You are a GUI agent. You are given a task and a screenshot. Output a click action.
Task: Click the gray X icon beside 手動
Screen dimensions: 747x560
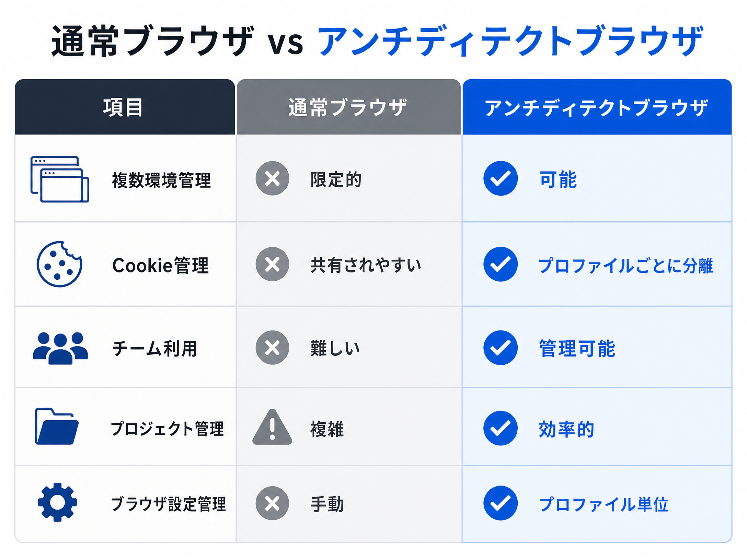[272, 503]
